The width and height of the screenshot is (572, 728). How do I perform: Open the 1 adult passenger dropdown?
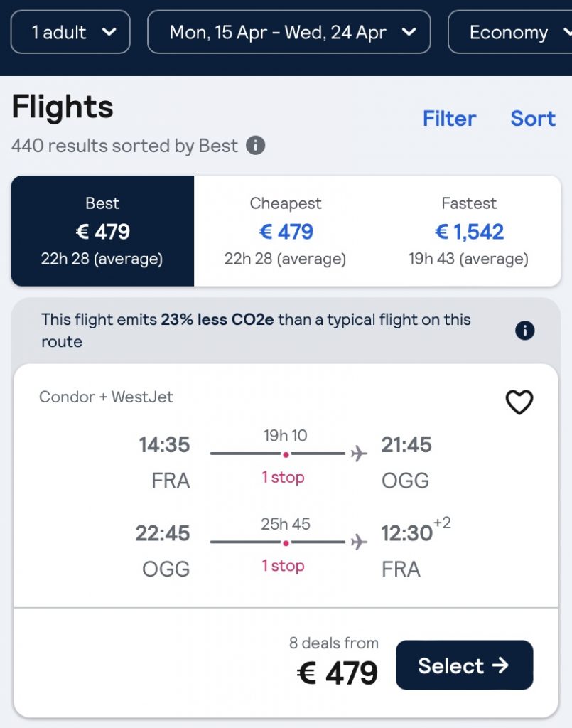click(x=71, y=32)
